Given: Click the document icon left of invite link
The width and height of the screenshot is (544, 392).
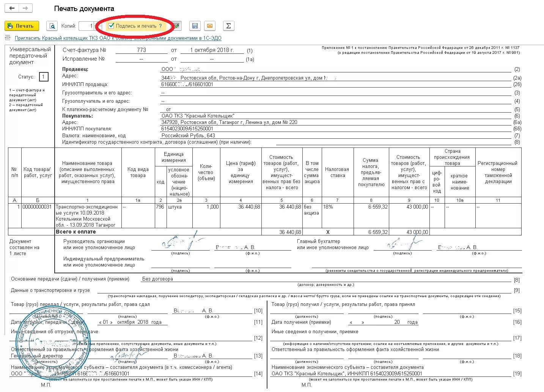Looking at the screenshot, I should [8, 38].
